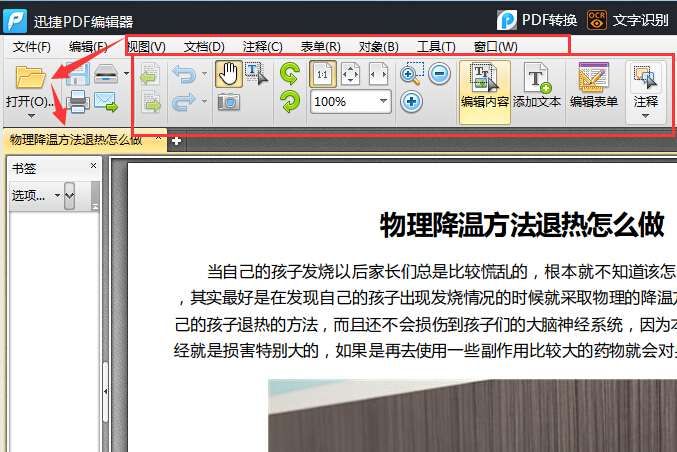Rotate page clockwise icon
Viewport: 677px width, 452px height.
tap(290, 102)
